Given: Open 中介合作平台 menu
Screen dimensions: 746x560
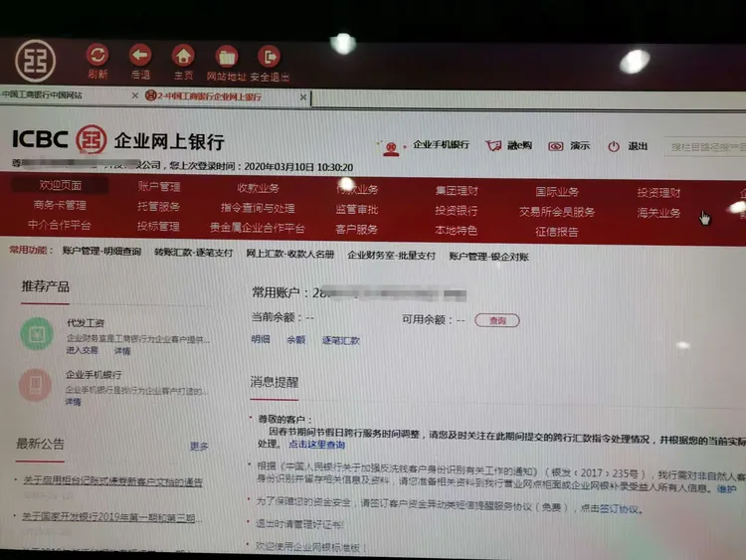Looking at the screenshot, I should point(59,225).
